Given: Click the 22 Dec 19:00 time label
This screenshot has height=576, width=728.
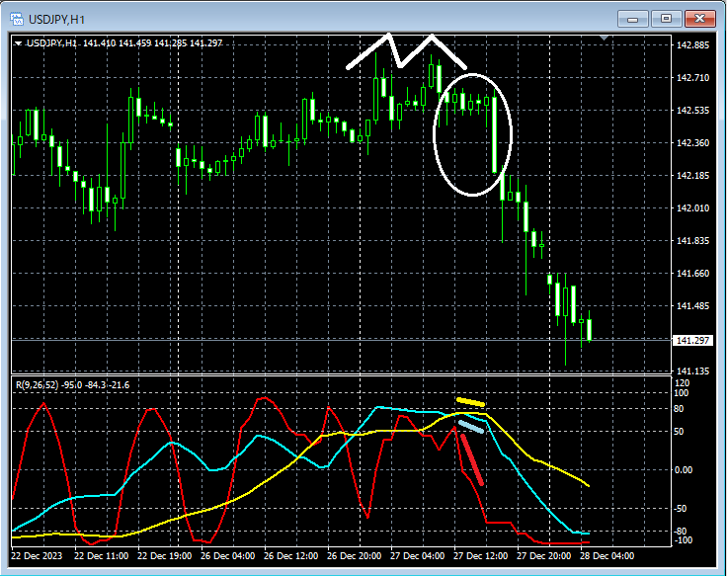Looking at the screenshot, I should pyautogui.click(x=164, y=556).
